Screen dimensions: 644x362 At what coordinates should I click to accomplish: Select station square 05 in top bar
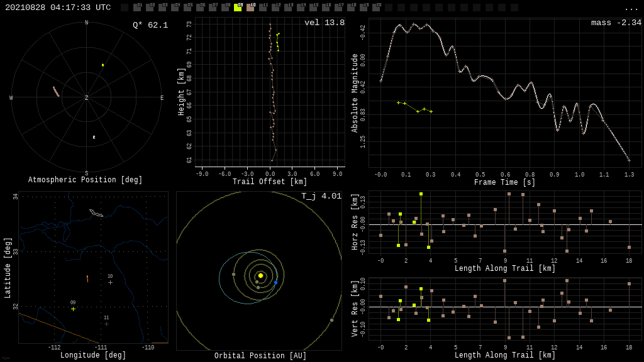[187, 8]
